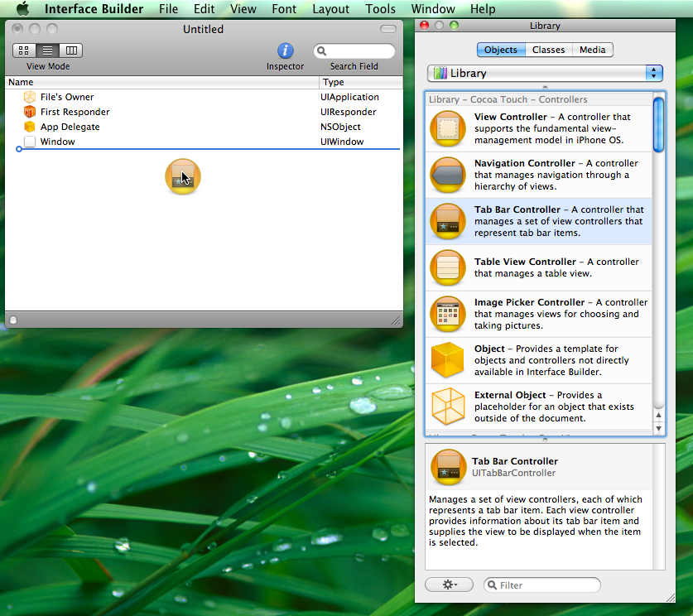The height and width of the screenshot is (616, 693).
Task: Click the View Controller icon in Library
Action: point(448,128)
